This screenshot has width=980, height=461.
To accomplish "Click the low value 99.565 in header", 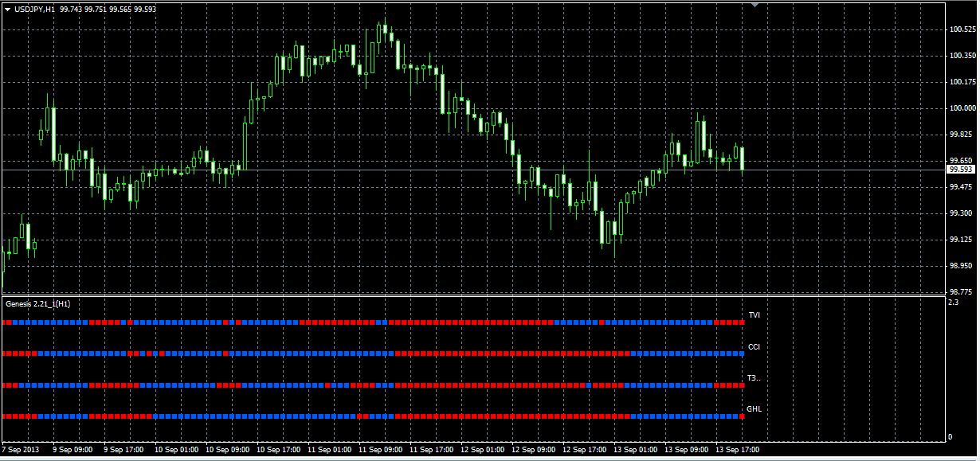I will (x=121, y=9).
